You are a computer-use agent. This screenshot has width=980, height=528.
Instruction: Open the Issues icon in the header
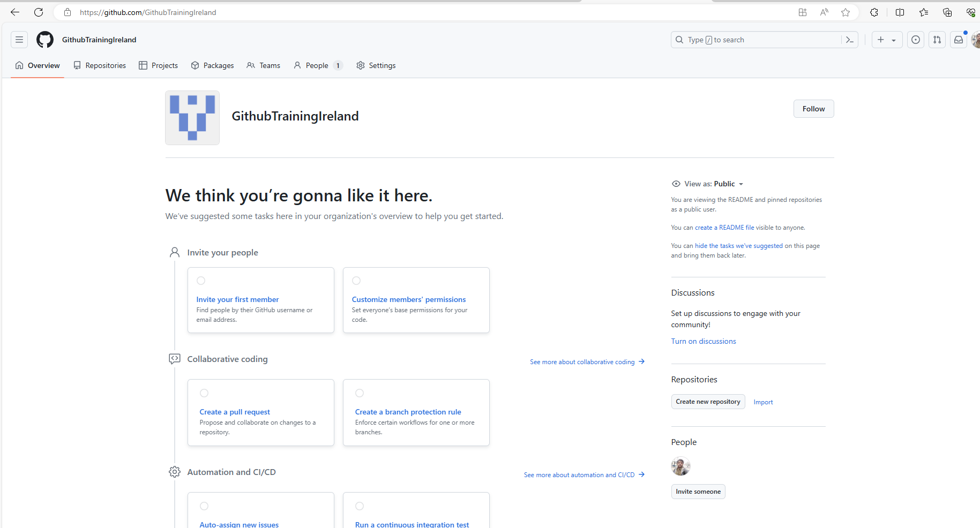click(x=916, y=40)
